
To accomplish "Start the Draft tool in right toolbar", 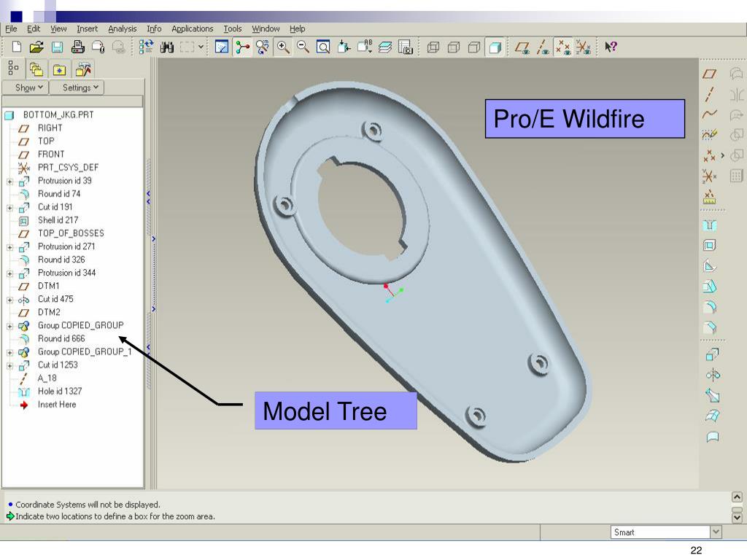I will pos(709,287).
